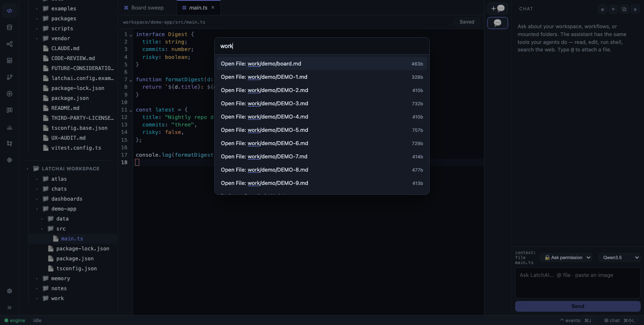Click the engine status indicator
Viewport: 644px width, 325px height.
15,320
